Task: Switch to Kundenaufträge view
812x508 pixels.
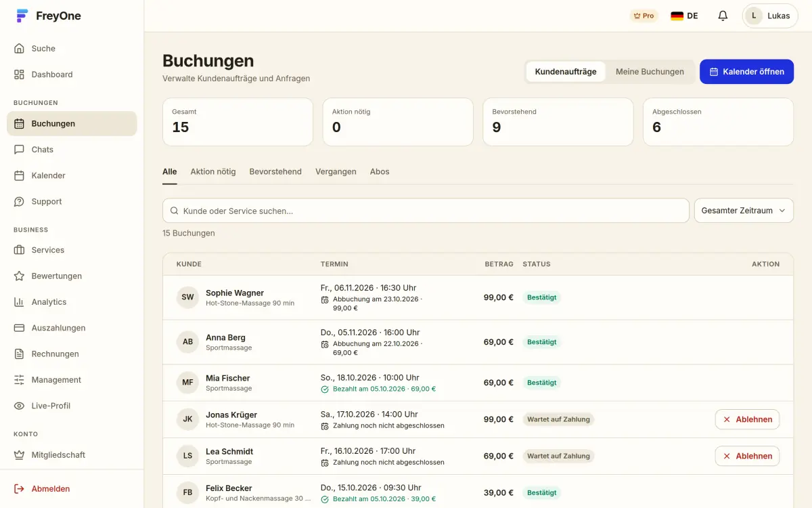Action: click(x=566, y=72)
